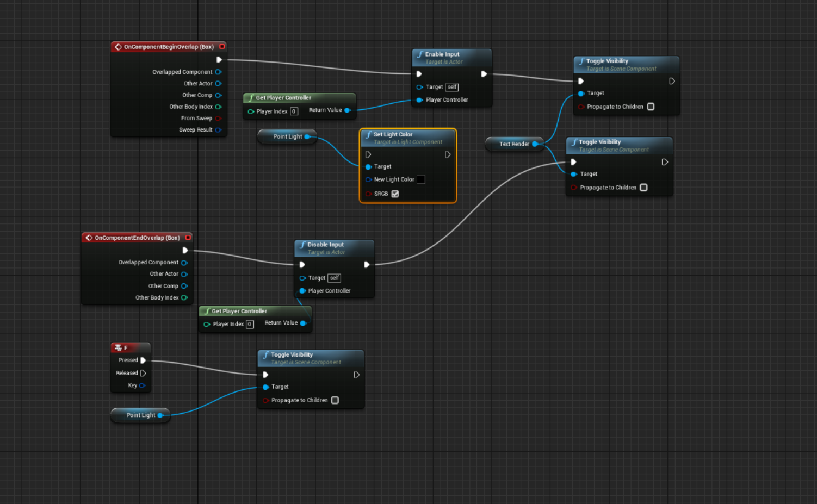Click the function icon on Enable Input header

(x=420, y=54)
